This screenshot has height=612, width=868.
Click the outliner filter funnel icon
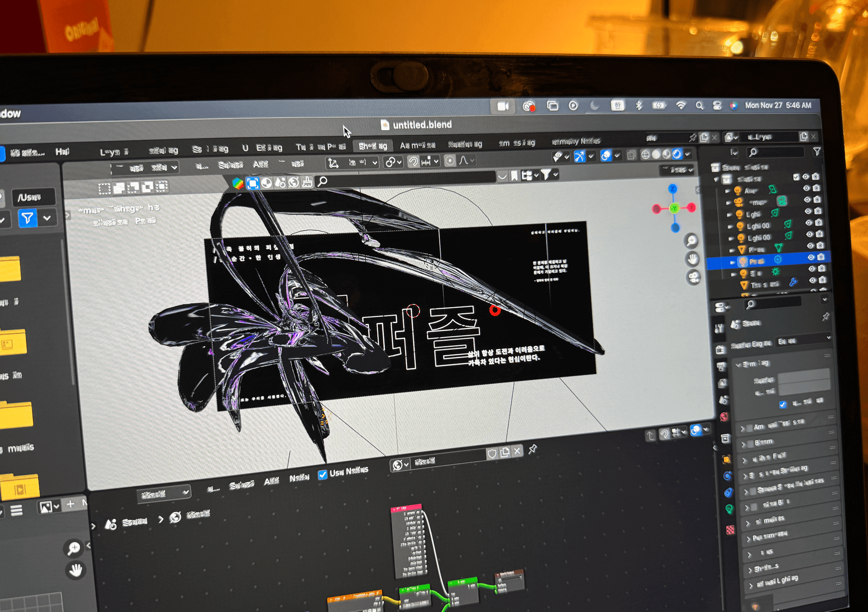tap(816, 152)
